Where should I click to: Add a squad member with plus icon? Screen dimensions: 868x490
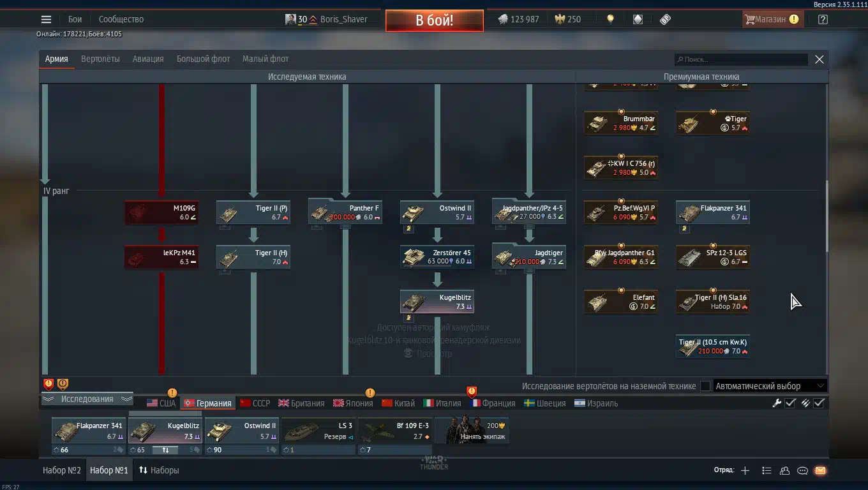point(745,470)
